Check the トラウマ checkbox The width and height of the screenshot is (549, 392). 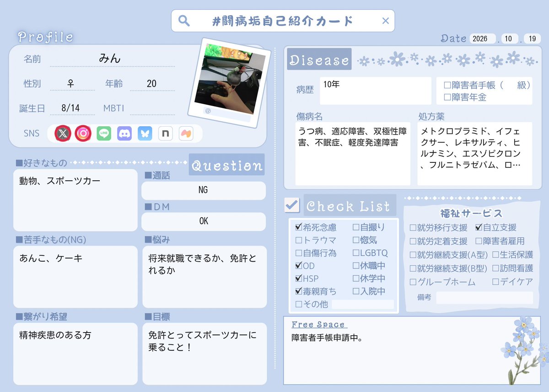pos(299,240)
